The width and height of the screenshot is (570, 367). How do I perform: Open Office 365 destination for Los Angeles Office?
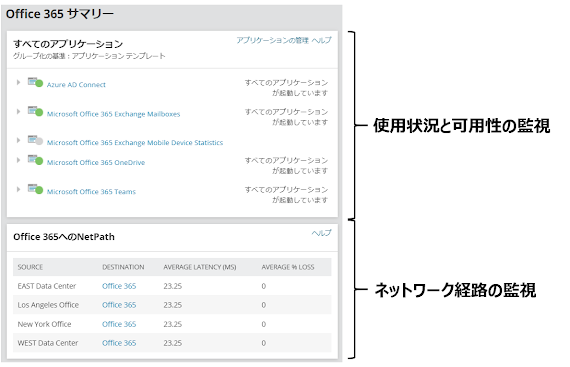tap(119, 305)
